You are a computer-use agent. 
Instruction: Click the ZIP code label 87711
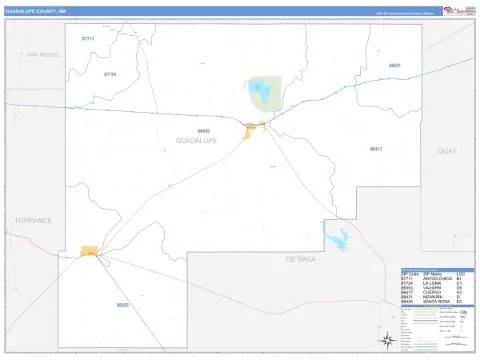88,39
